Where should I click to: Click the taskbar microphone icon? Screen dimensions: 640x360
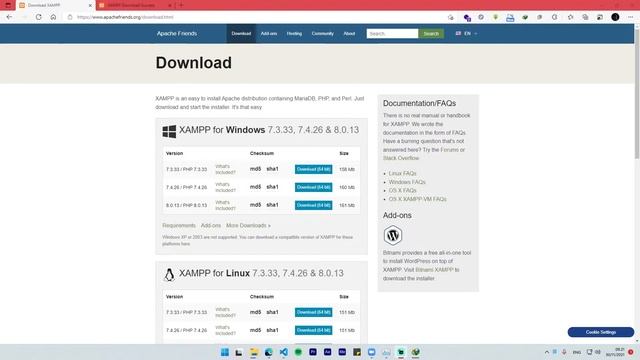point(564,352)
